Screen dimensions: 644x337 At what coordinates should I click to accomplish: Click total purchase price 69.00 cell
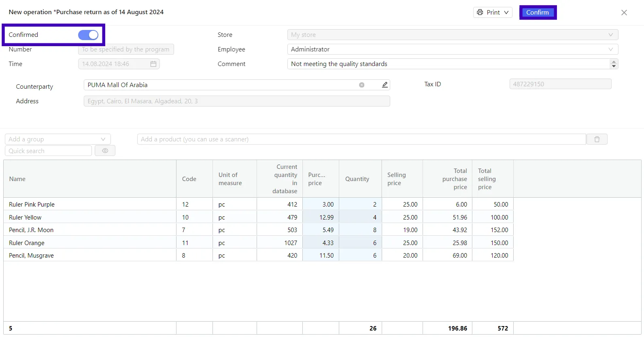click(x=447, y=256)
